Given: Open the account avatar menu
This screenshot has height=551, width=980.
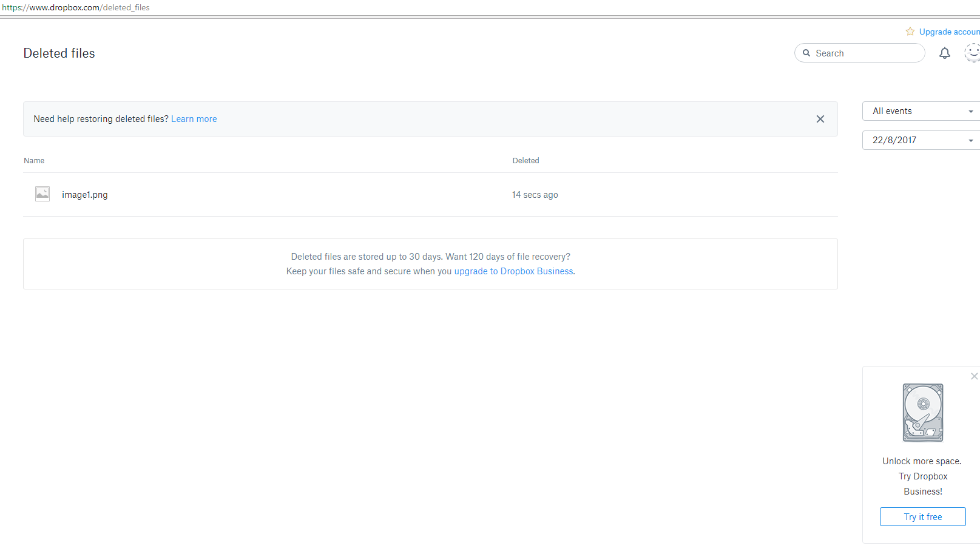Looking at the screenshot, I should tap(973, 53).
